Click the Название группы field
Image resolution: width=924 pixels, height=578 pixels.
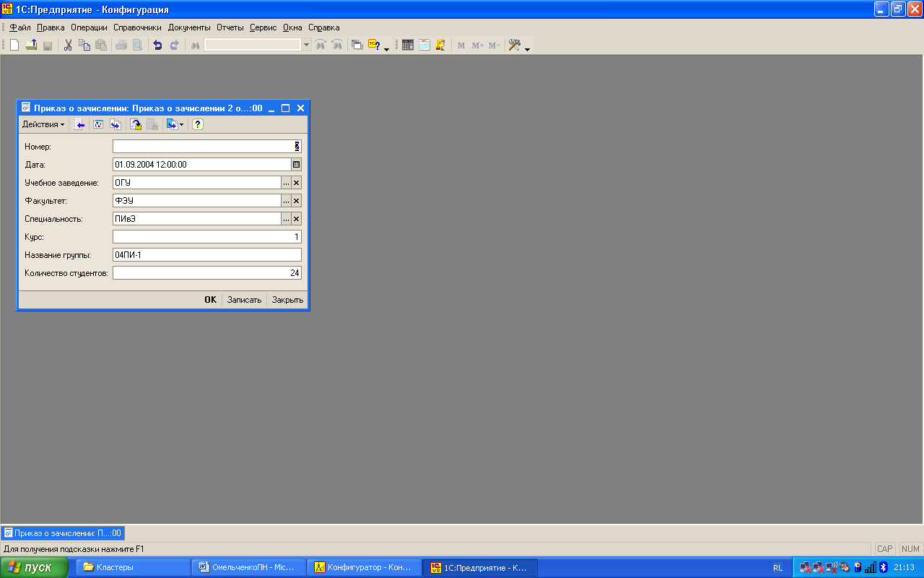pos(207,255)
